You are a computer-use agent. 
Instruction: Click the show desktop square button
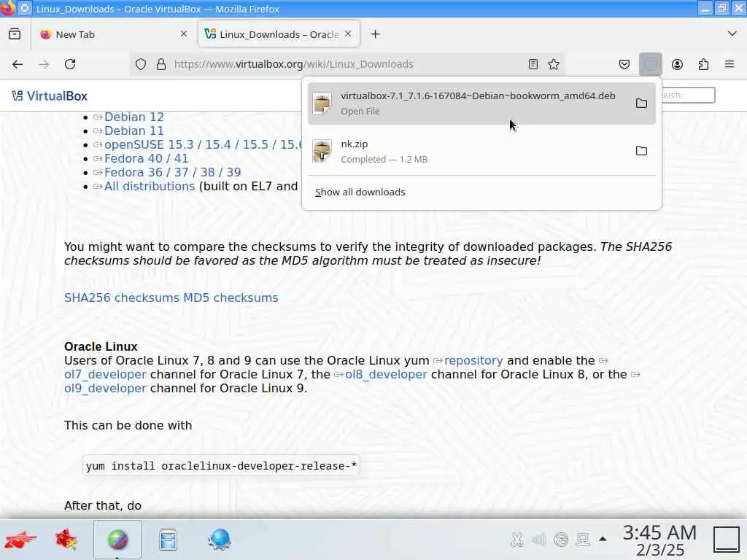pos(727,540)
